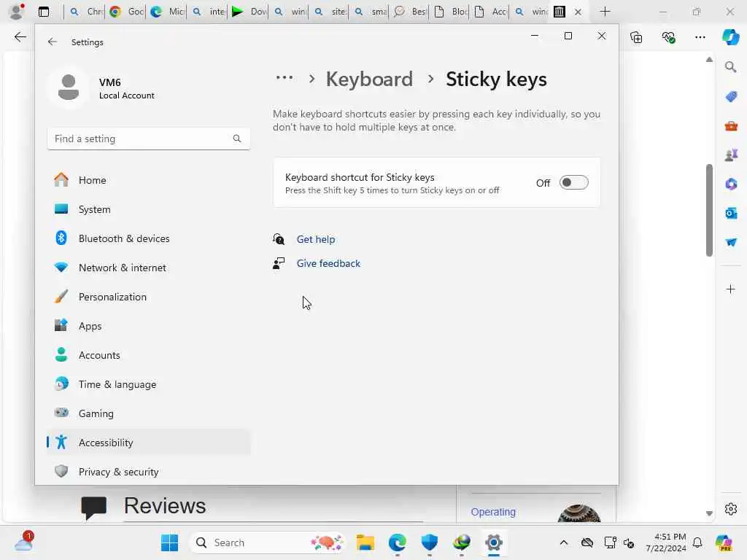Click the Gaming controller icon
The width and height of the screenshot is (747, 560).
(x=61, y=413)
